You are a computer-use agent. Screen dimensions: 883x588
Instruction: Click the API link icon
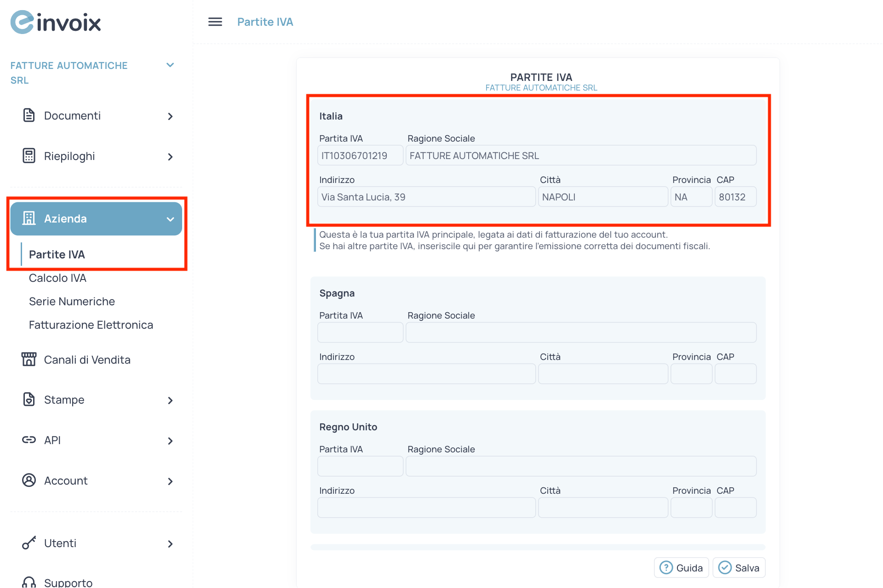(x=29, y=440)
